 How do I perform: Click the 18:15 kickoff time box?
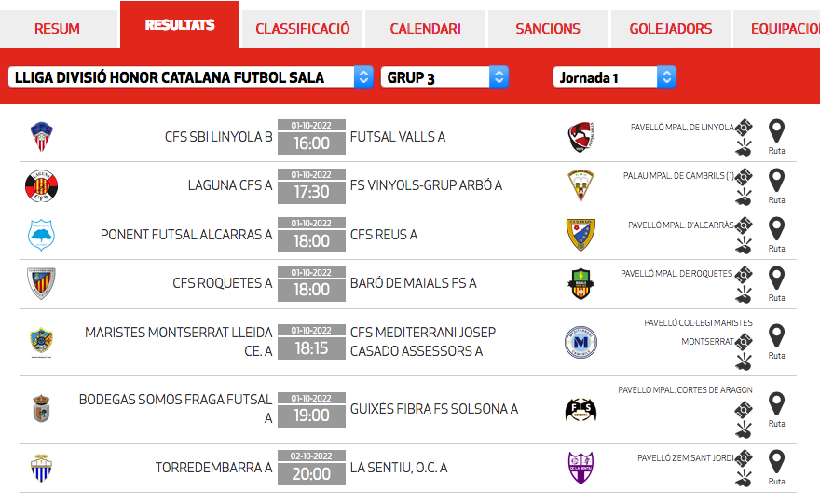pos(311,347)
